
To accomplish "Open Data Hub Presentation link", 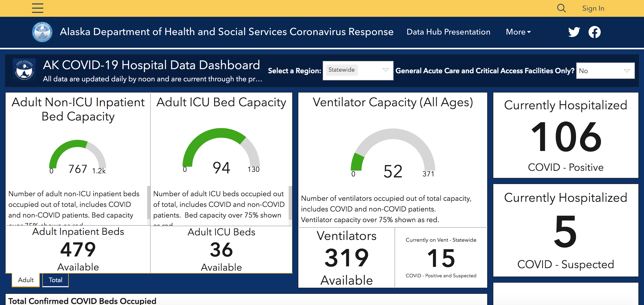I will (x=448, y=32).
